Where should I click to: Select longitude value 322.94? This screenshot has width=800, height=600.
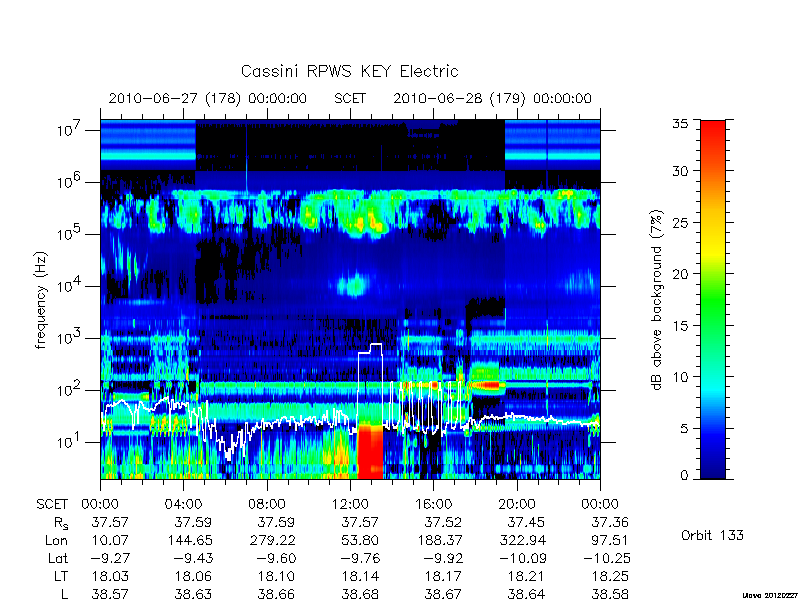tap(521, 540)
